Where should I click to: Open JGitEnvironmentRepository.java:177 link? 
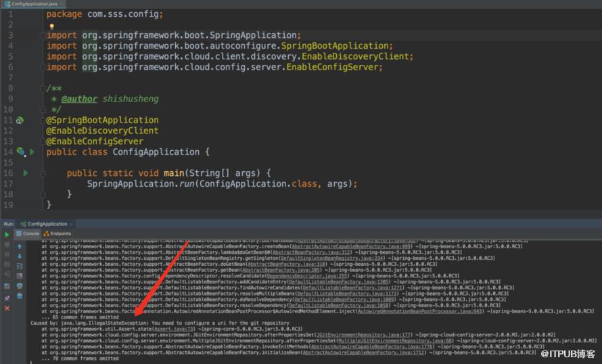click(x=364, y=335)
